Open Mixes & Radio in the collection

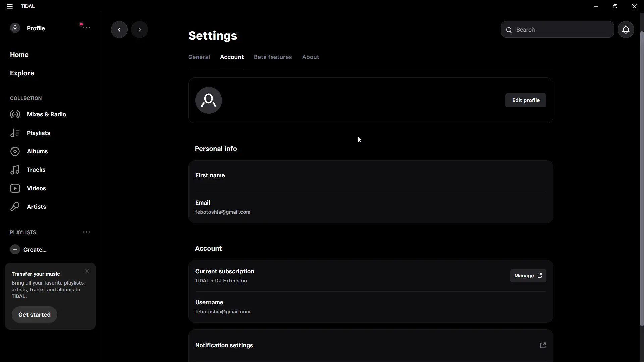point(38,114)
